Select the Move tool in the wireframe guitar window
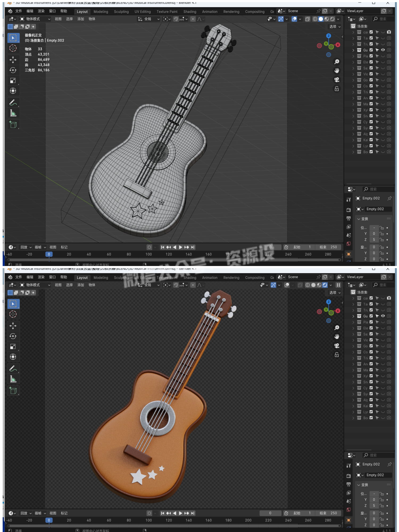Viewport: 399px width, 532px height. coord(13,60)
